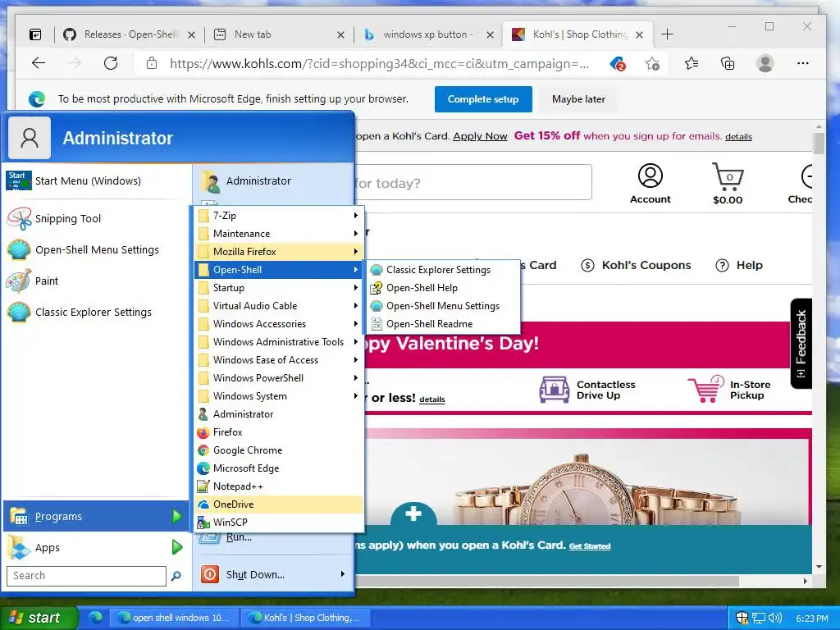Click Maybe later button
Viewport: 840px width, 630px height.
click(578, 99)
